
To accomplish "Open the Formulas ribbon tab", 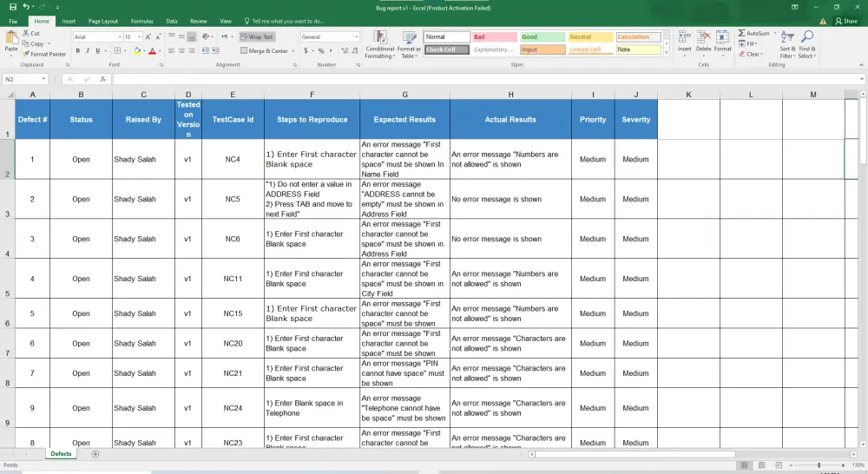I will 141,21.
